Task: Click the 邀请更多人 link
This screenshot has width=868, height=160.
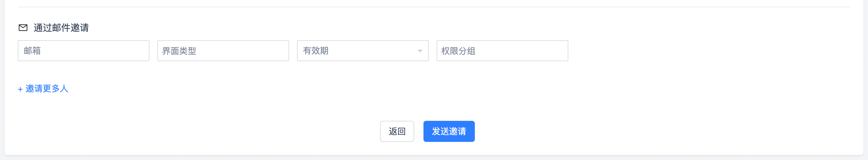Action: tap(47, 89)
